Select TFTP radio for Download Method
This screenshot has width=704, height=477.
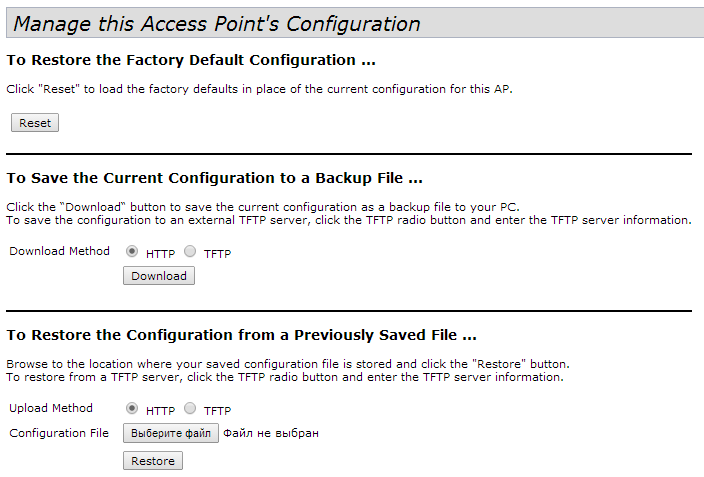(x=190, y=252)
